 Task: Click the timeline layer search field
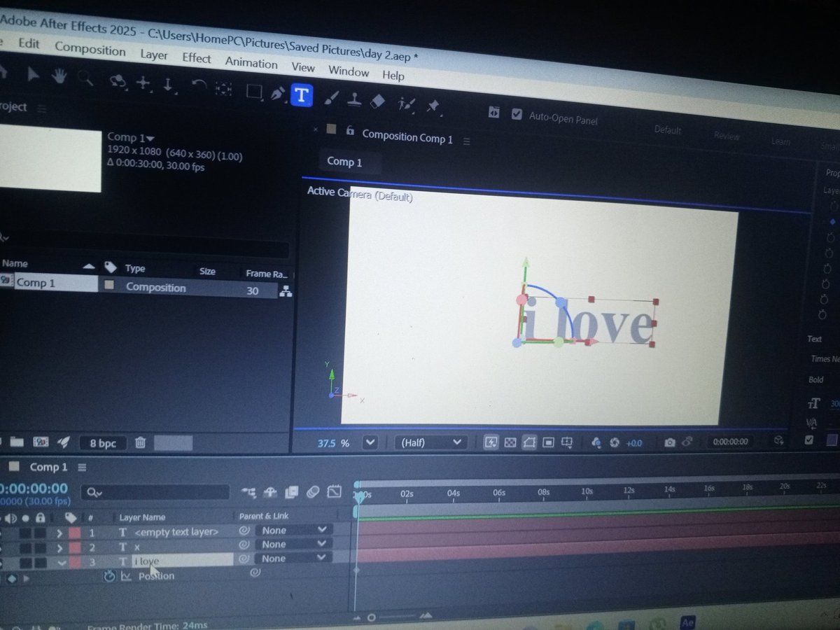pos(155,493)
